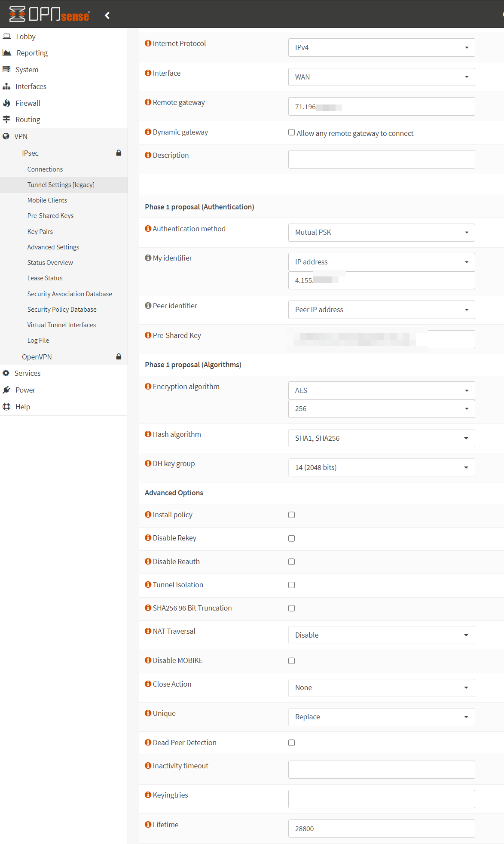Click the Help lifebuoy icon
This screenshot has width=504, height=844.
point(6,407)
